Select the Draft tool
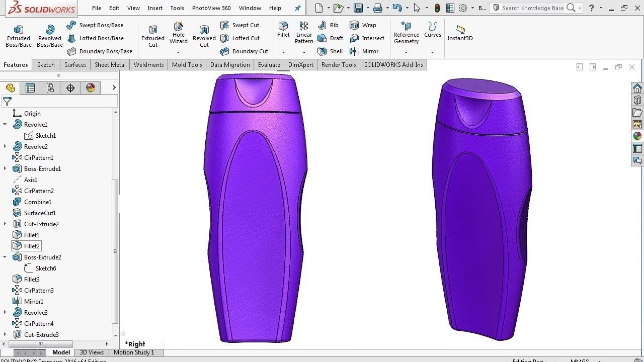This screenshot has width=644, height=362. (331, 38)
